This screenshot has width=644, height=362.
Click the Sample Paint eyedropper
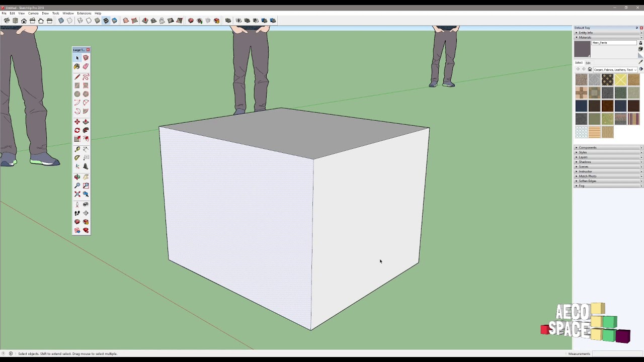point(640,62)
